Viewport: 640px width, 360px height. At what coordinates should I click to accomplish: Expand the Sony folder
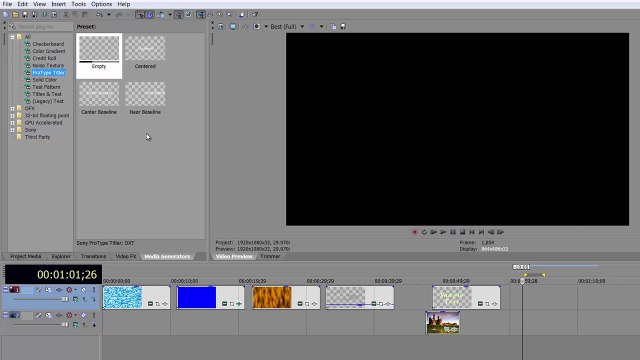13,130
